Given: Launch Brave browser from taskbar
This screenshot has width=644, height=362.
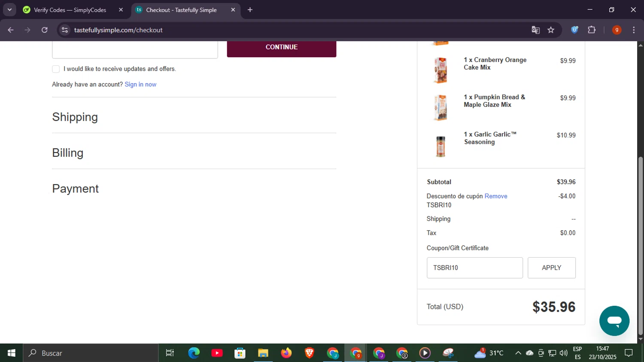Looking at the screenshot, I should click(x=310, y=353).
